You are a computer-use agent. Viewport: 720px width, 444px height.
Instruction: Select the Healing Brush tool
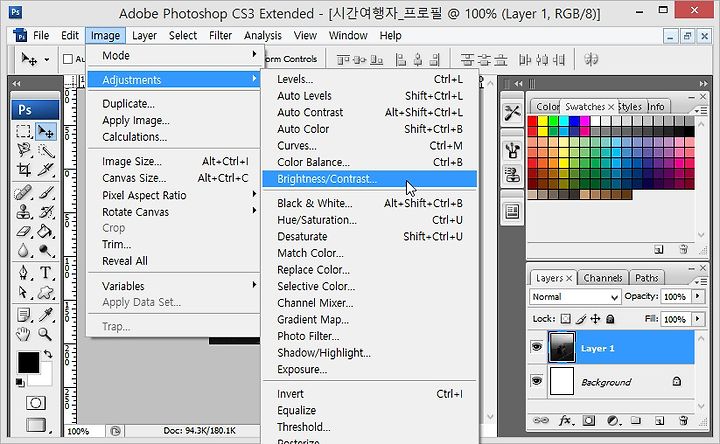(x=23, y=192)
